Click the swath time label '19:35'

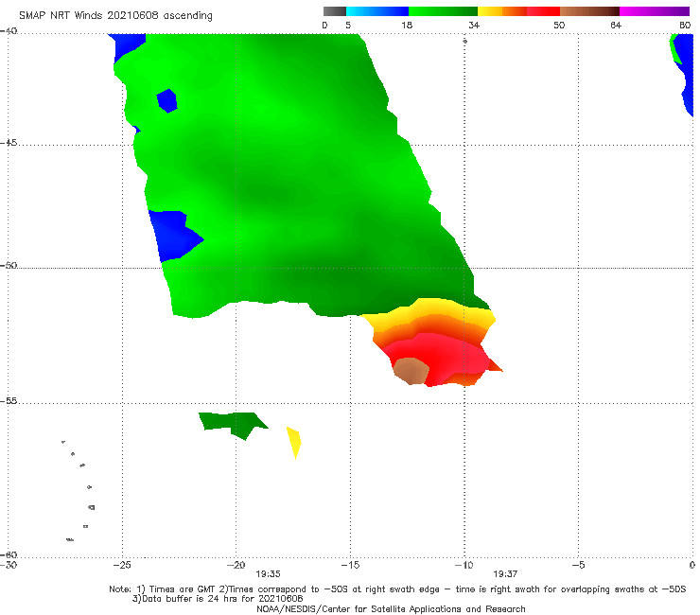pyautogui.click(x=268, y=574)
